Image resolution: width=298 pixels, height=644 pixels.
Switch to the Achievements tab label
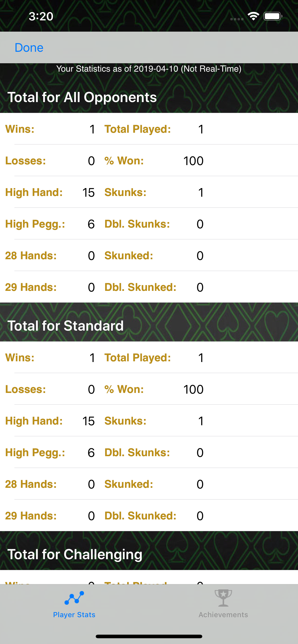(223, 615)
